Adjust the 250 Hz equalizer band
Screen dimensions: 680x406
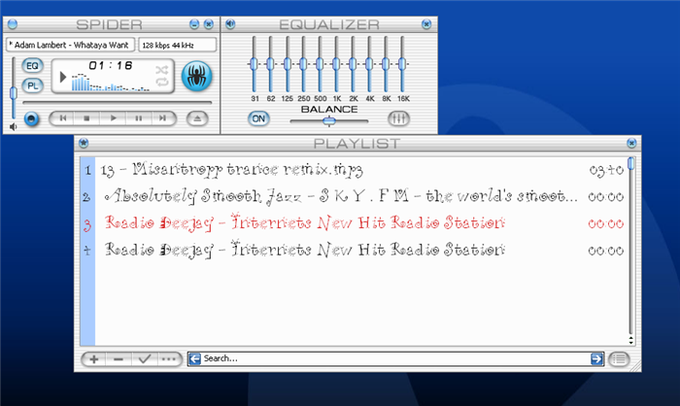point(304,64)
